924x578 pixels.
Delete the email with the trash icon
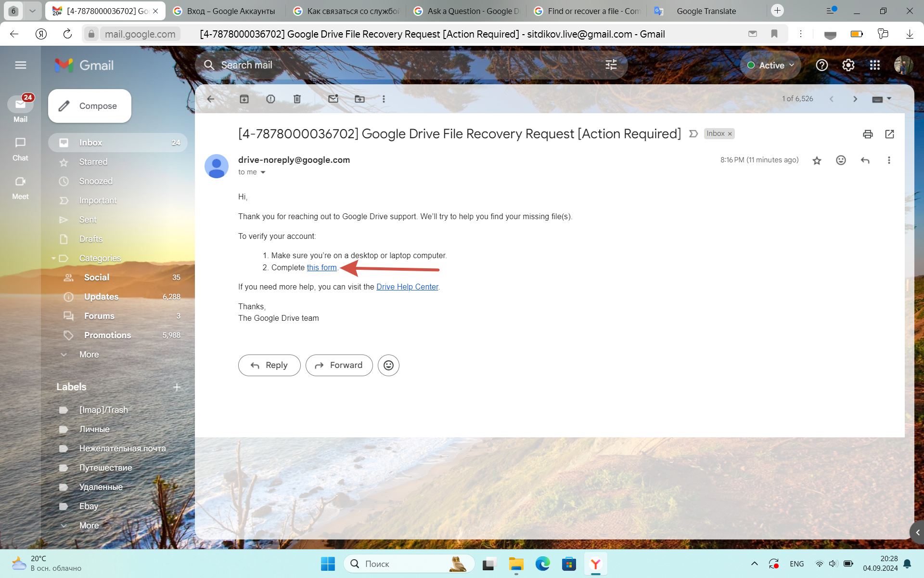coord(297,99)
